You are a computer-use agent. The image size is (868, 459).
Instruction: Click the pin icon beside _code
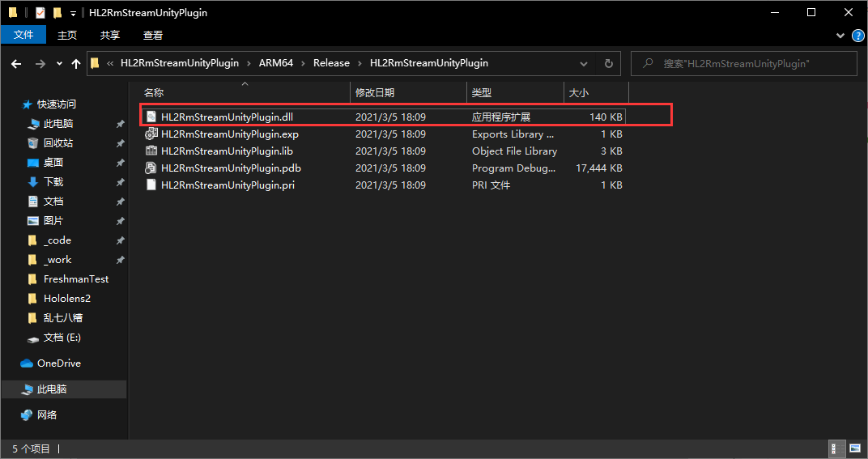[x=120, y=241]
